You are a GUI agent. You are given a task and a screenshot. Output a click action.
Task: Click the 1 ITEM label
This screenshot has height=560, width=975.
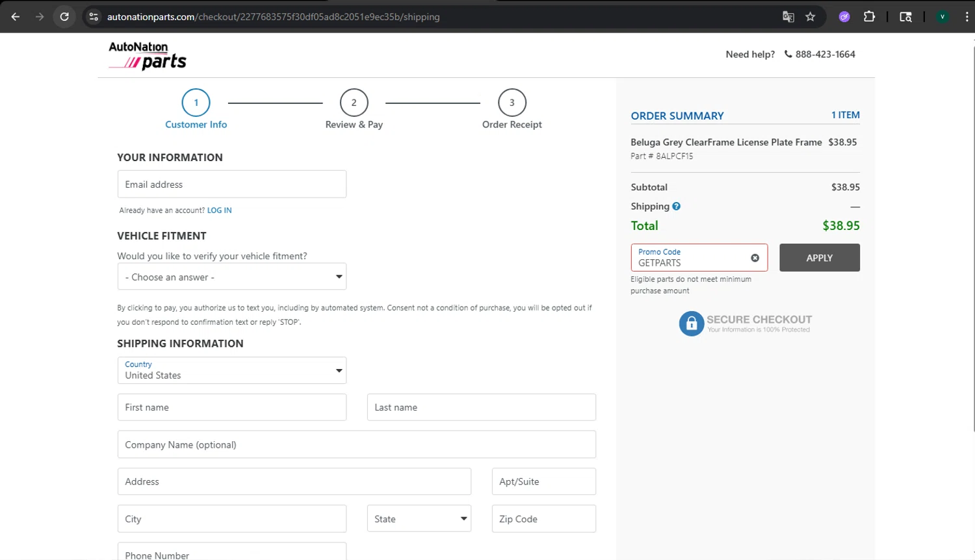point(846,115)
